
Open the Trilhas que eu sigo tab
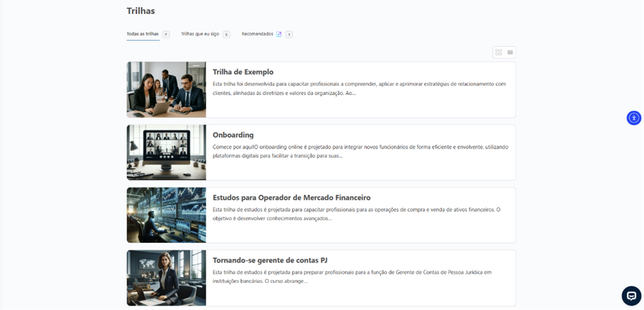click(200, 34)
